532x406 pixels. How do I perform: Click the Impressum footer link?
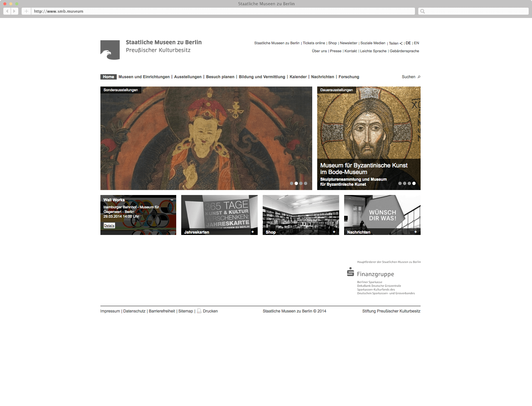click(110, 311)
